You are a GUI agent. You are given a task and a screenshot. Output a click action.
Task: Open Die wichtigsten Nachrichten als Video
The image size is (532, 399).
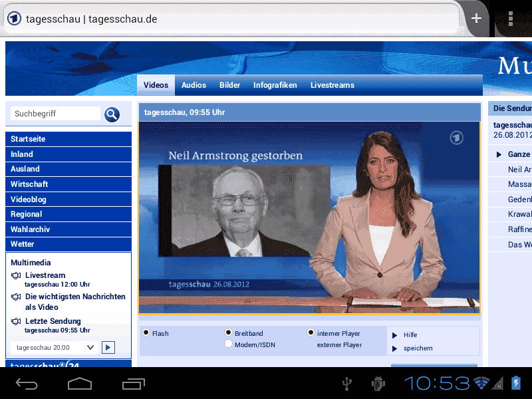(x=75, y=302)
